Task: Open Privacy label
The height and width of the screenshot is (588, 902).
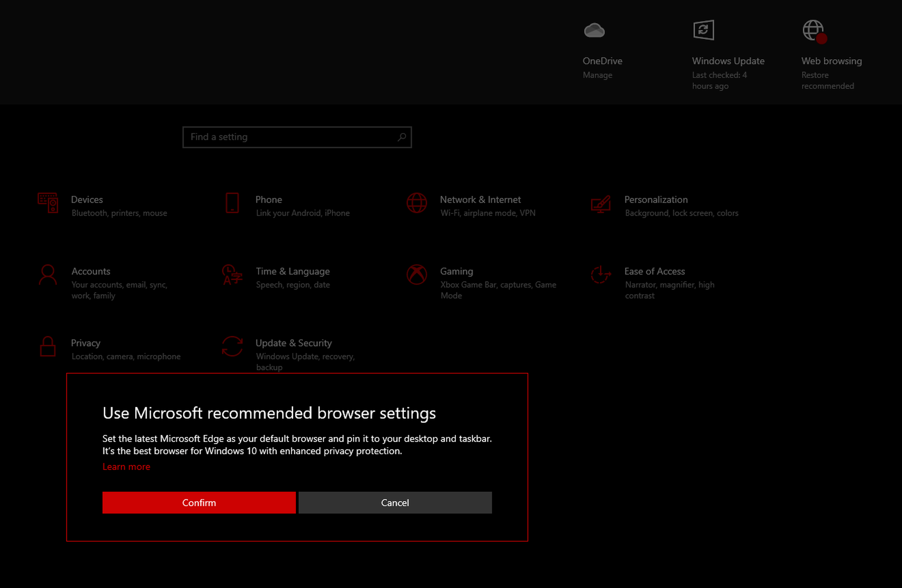Action: 86,343
